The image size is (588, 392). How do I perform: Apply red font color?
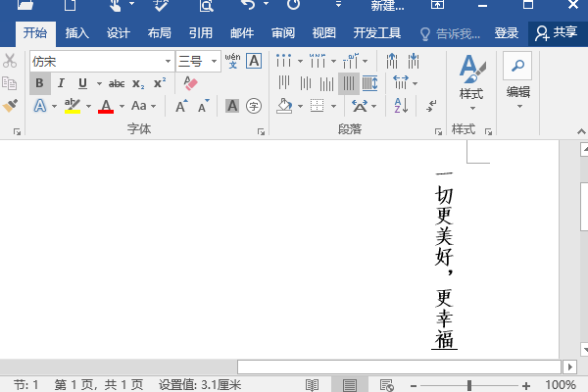(x=106, y=106)
